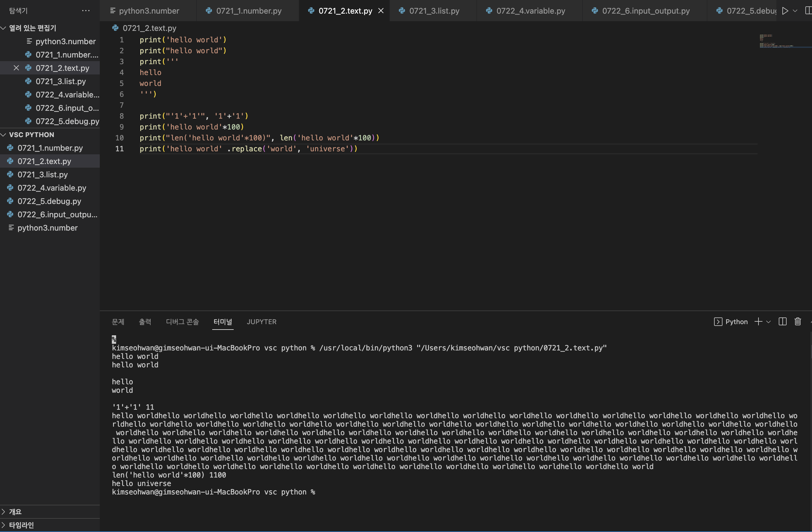812x532 pixels.
Task: Split the terminal panel
Action: point(783,322)
